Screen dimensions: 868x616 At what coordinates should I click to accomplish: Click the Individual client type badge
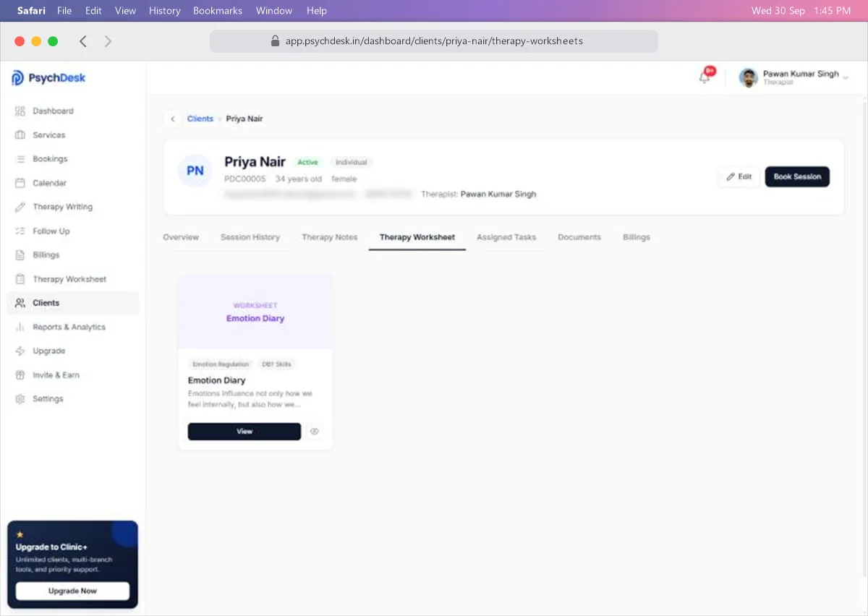[352, 163]
